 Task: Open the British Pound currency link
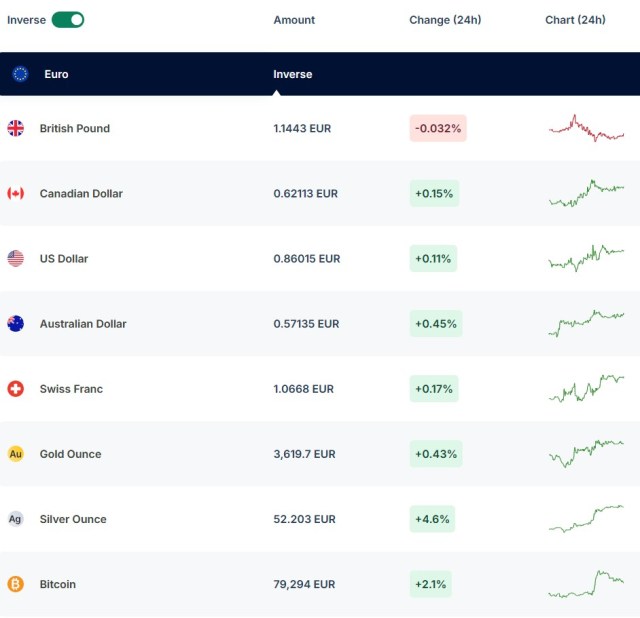[75, 128]
